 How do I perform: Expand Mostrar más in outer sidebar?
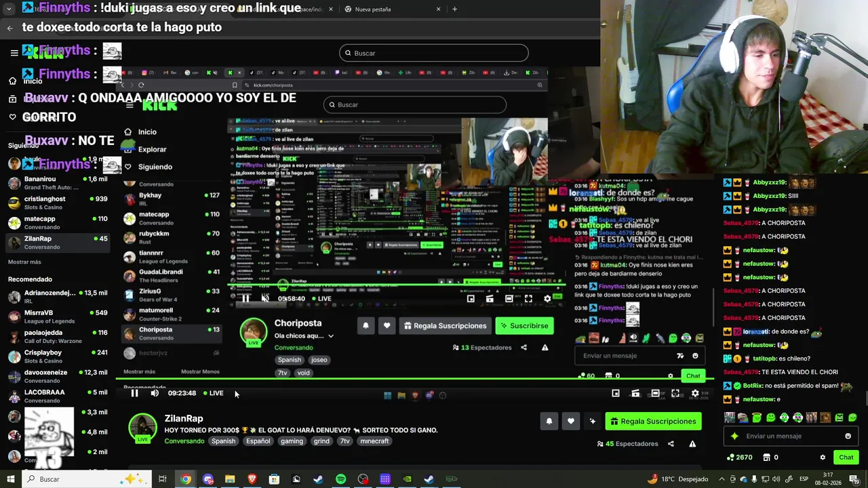click(x=24, y=262)
